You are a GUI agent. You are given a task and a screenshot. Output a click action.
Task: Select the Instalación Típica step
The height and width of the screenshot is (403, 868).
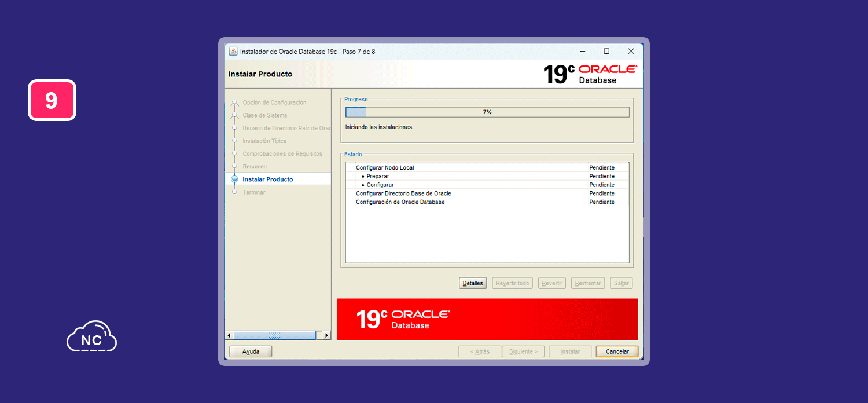[264, 141]
